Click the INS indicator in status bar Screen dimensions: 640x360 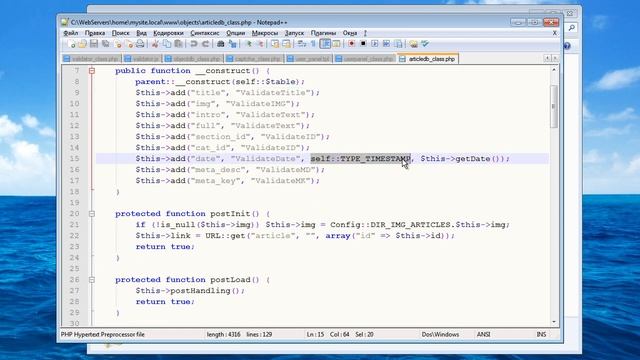[x=541, y=334]
